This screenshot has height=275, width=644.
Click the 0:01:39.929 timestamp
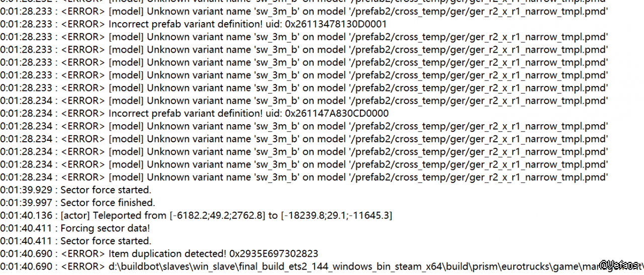28,190
